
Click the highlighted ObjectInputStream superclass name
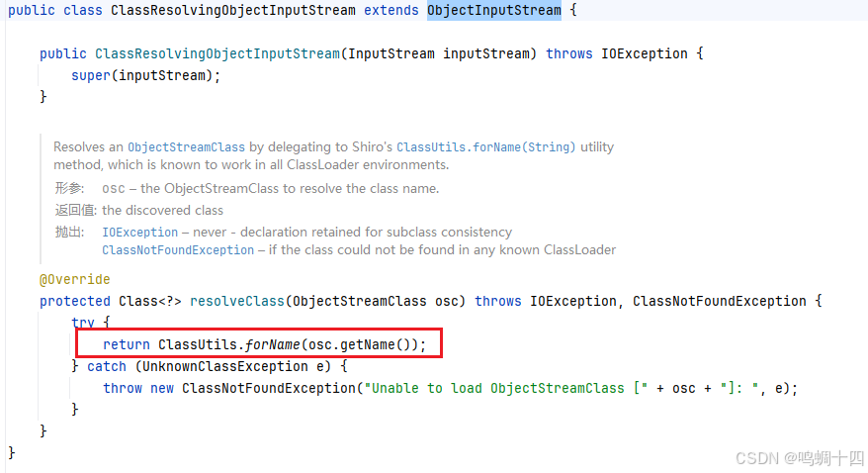click(x=493, y=10)
